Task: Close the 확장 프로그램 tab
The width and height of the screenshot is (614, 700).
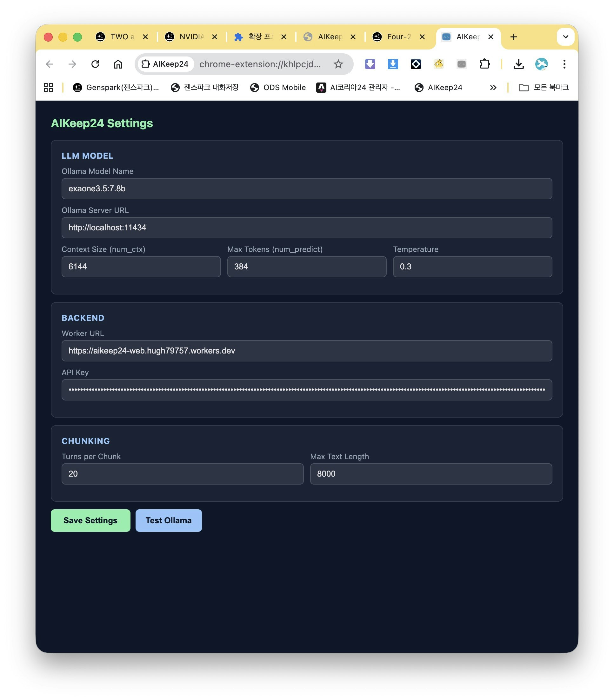Action: [x=284, y=36]
